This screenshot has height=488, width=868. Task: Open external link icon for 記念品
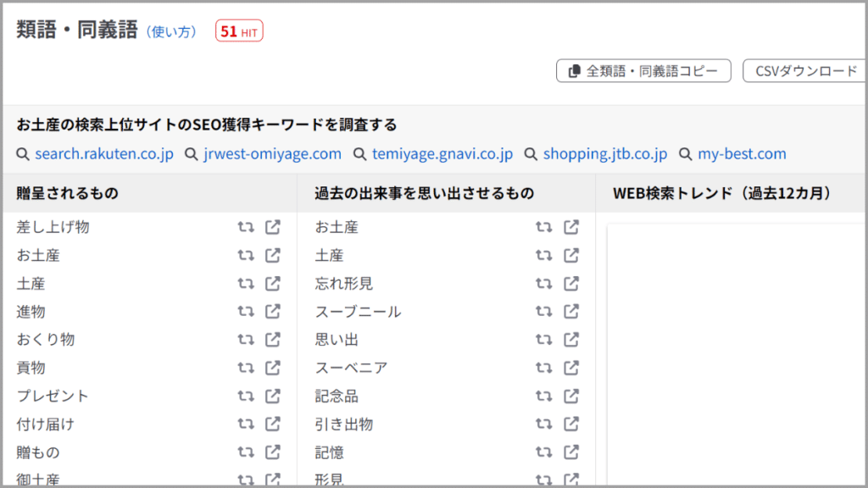click(572, 396)
